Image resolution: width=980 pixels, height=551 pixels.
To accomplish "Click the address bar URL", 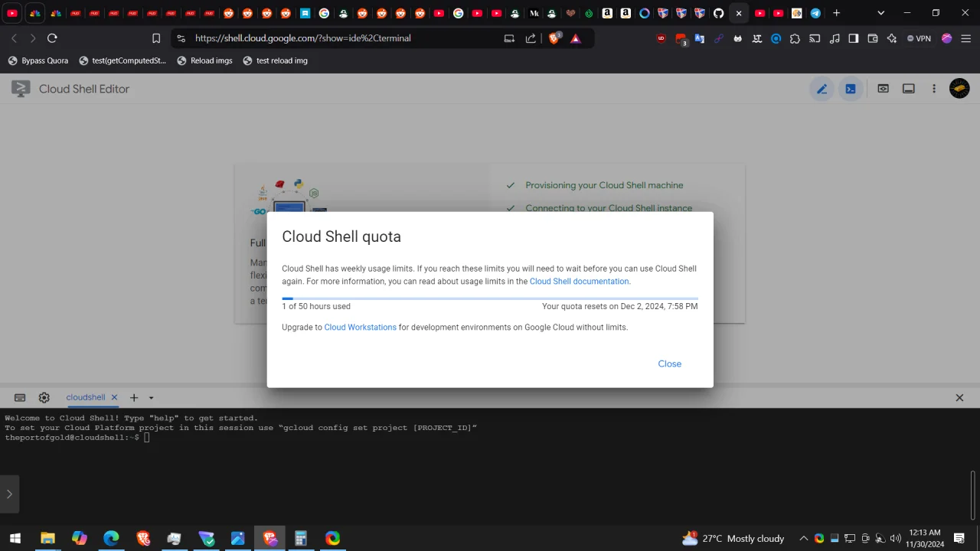I will click(302, 38).
